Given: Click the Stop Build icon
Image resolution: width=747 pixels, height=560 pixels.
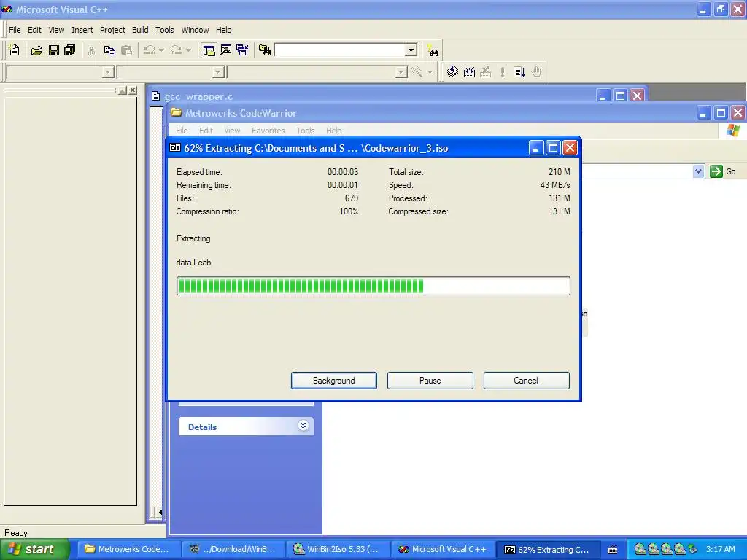Looking at the screenshot, I should click(x=485, y=72).
